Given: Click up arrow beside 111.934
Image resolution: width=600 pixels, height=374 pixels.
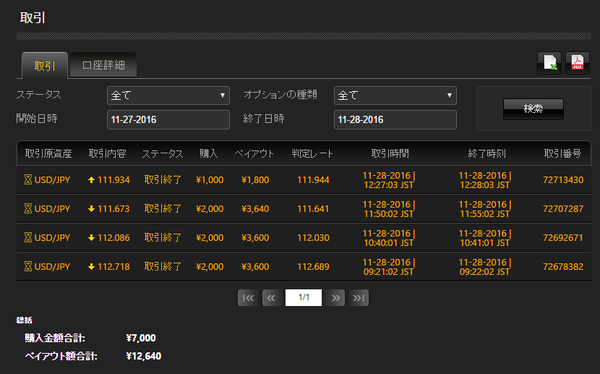Looking at the screenshot, I should [x=91, y=180].
